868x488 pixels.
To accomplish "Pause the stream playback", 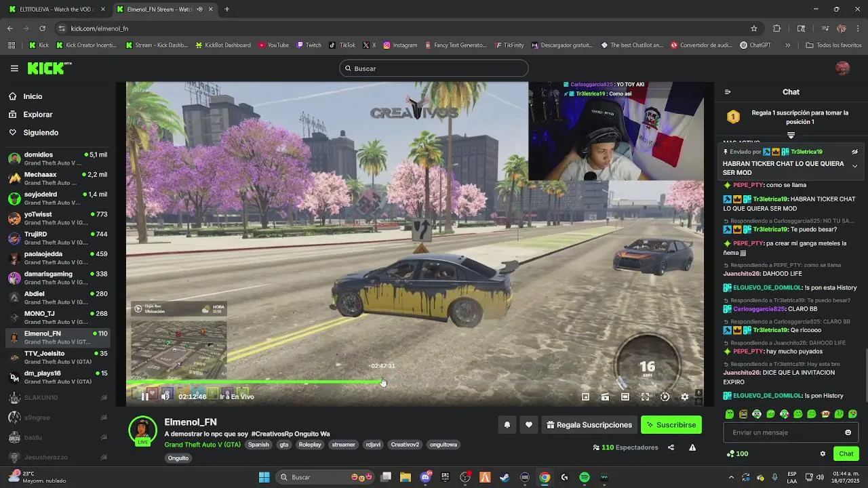I will [144, 396].
